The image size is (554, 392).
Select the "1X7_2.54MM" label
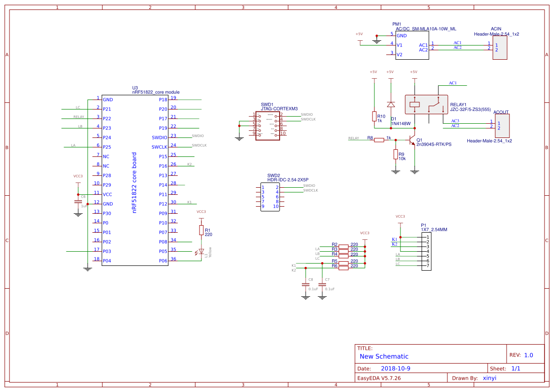coord(434,230)
